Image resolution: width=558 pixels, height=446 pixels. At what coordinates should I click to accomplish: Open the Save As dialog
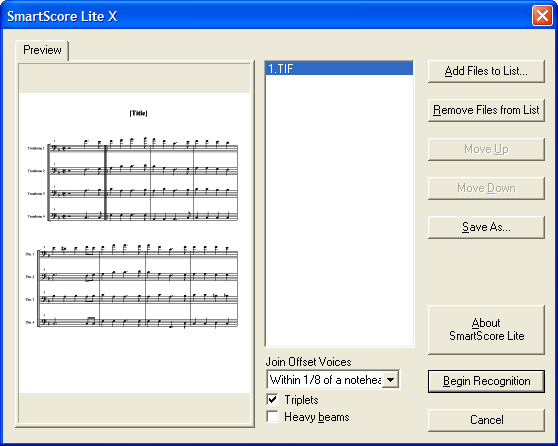tap(486, 227)
